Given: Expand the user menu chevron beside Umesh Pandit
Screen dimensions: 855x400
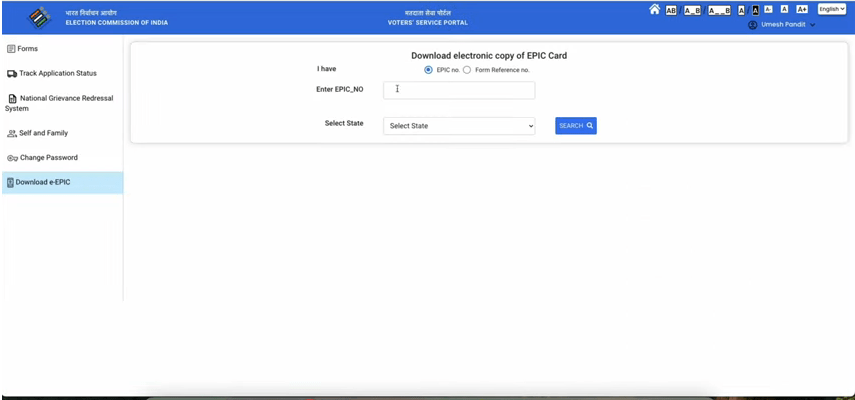Looking at the screenshot, I should tap(813, 25).
